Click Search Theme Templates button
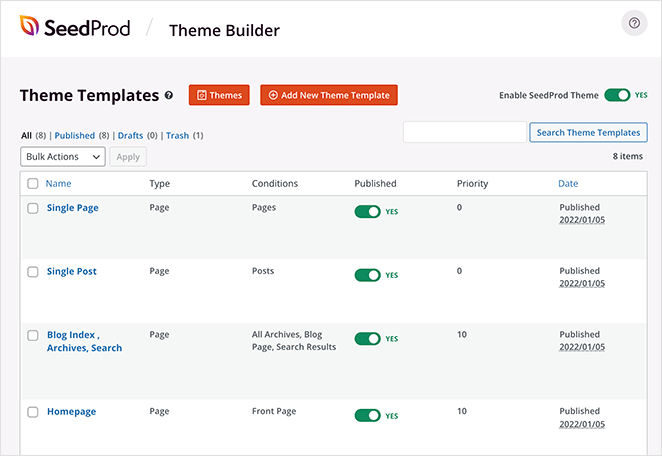Screen dimensions: 662x456 [x=588, y=132]
